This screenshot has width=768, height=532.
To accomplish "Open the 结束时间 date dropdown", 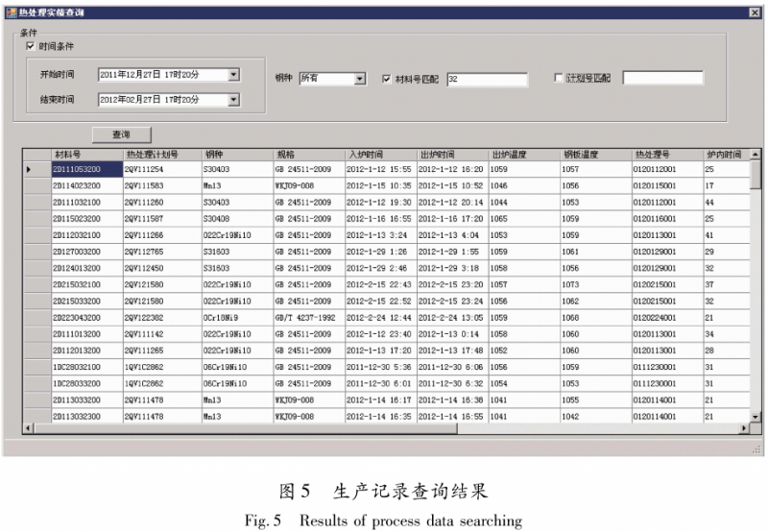I will 233,99.
